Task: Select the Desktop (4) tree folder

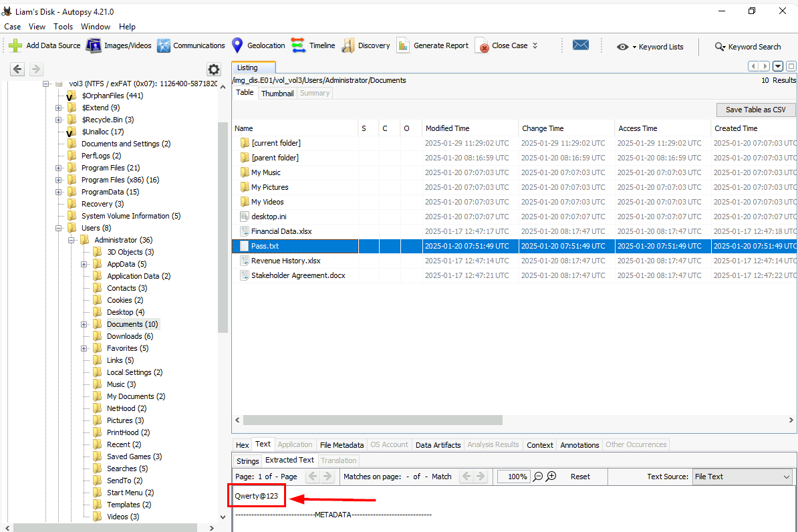Action: coord(125,312)
